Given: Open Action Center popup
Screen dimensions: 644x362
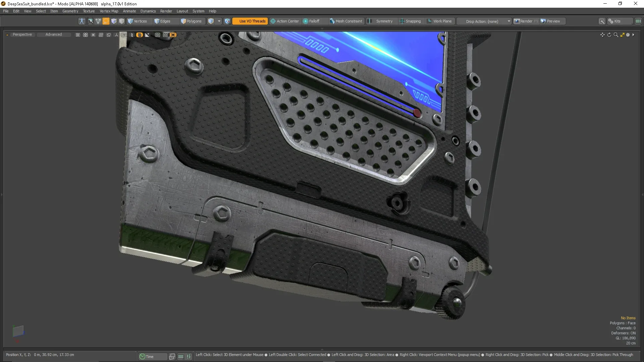Looking at the screenshot, I should point(285,21).
